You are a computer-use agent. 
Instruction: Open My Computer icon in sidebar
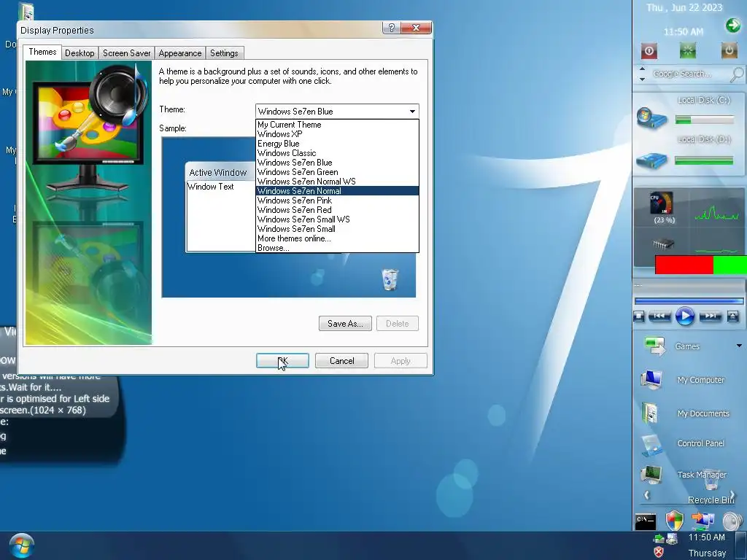651,379
